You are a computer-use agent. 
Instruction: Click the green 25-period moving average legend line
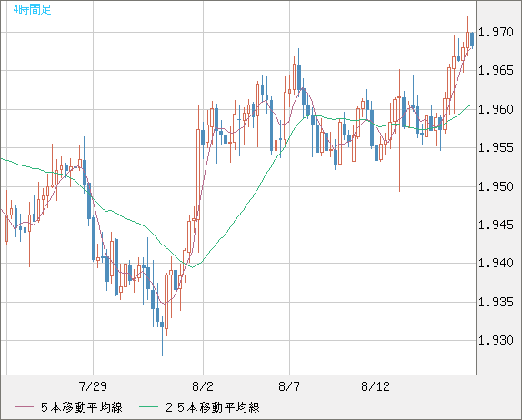point(148,407)
